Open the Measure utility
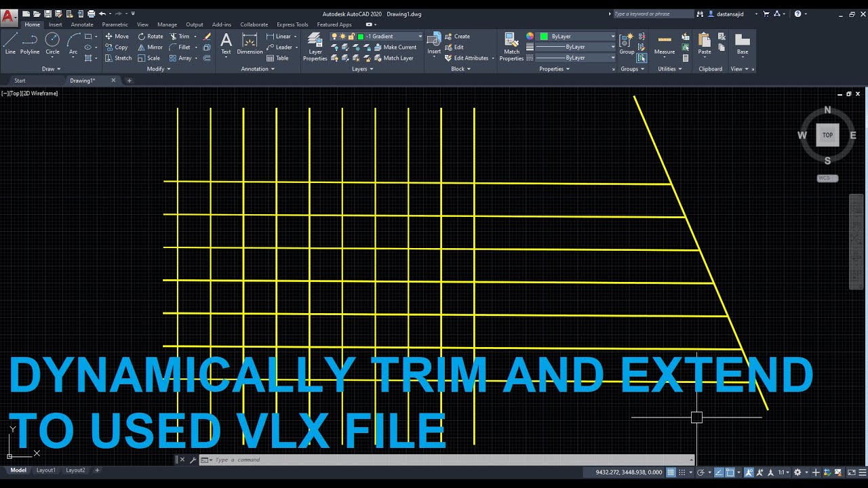The image size is (868, 488). point(665,43)
